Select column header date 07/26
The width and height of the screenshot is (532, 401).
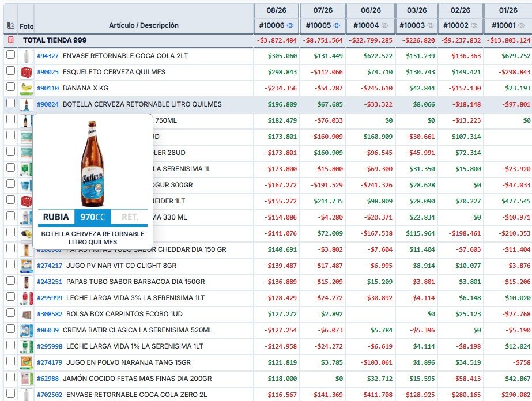[x=323, y=10]
